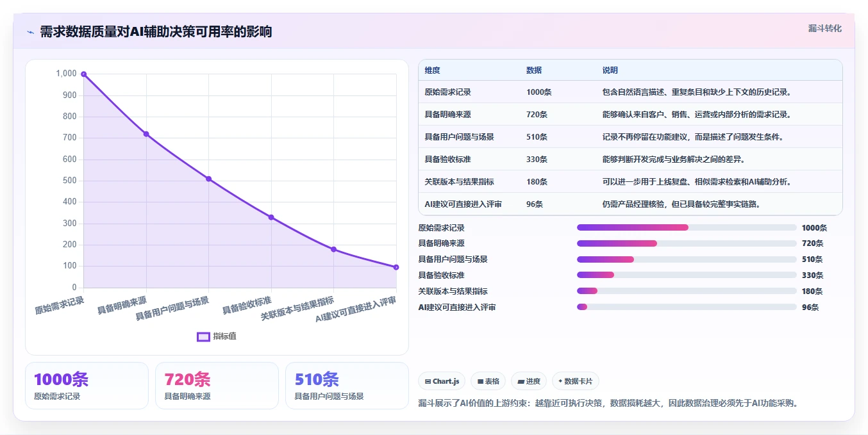Open the 1000条 原始需求记录 stat card
This screenshot has height=435, width=868.
tap(87, 386)
